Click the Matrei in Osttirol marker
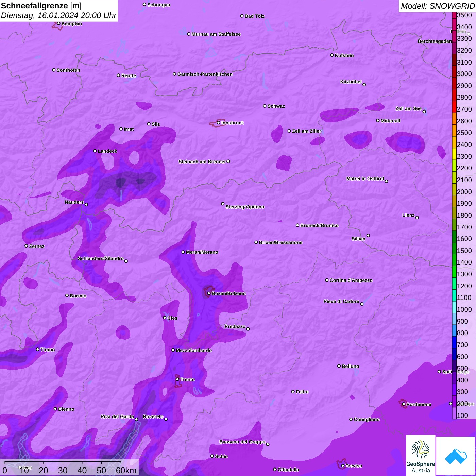This screenshot has height=476, width=476. [x=386, y=181]
